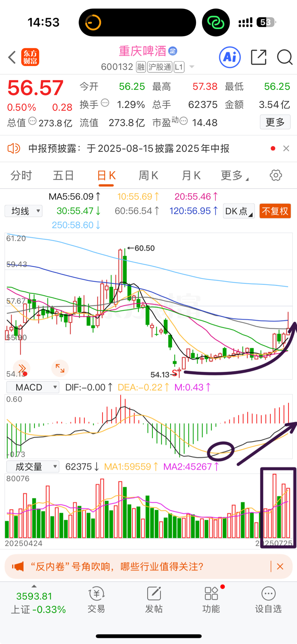This screenshot has height=644, width=297.
Task: Tap info icon next to 换手
Action: point(105,103)
